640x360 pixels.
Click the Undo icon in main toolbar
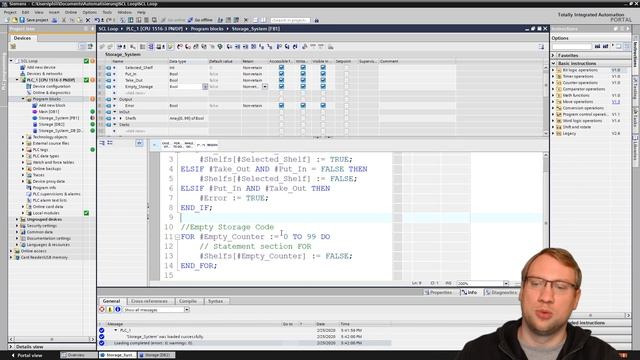click(97, 20)
